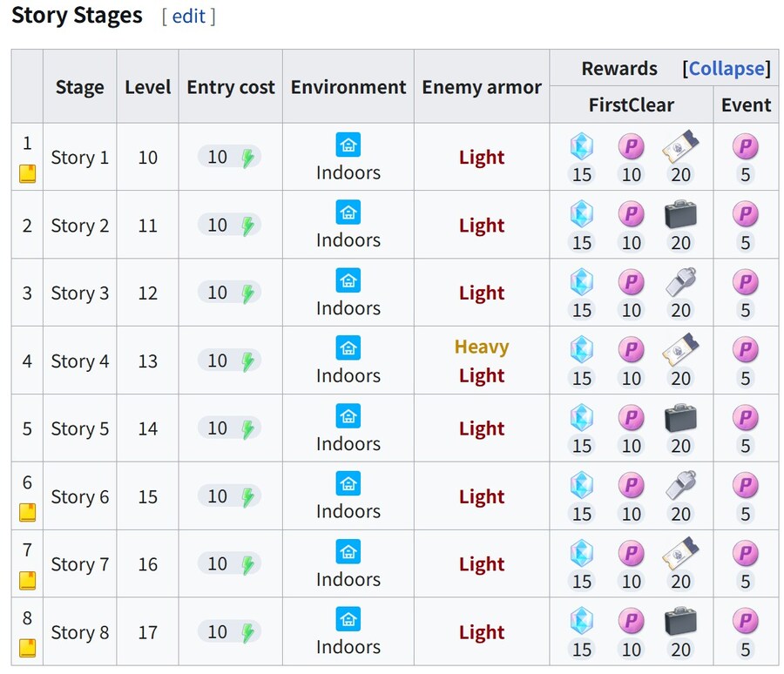Click the yellow book icon under stage 8
The image size is (784, 674).
(x=28, y=648)
